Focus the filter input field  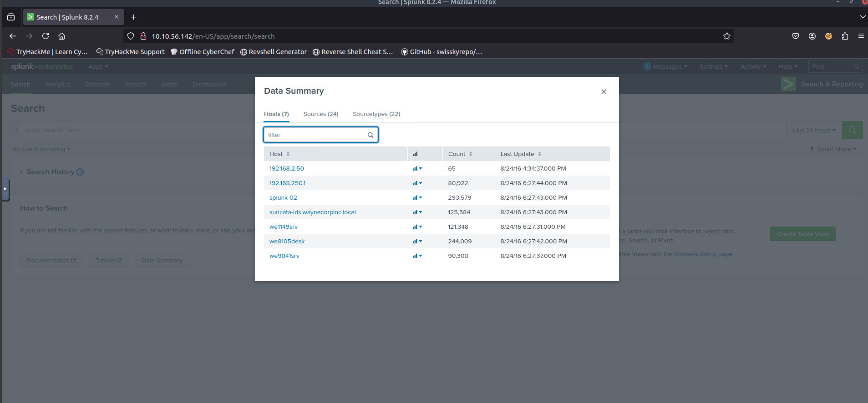tap(321, 135)
